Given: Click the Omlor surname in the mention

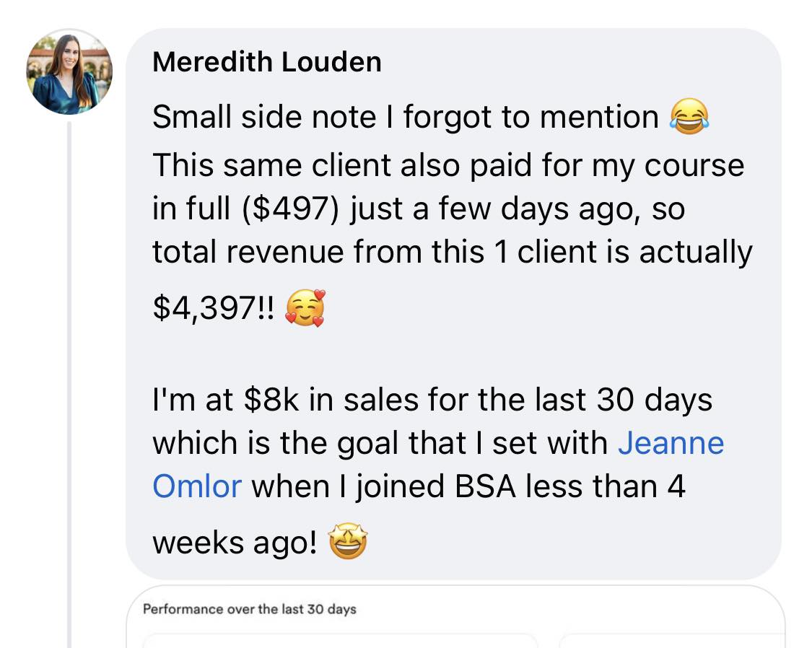Looking at the screenshot, I should click(196, 486).
